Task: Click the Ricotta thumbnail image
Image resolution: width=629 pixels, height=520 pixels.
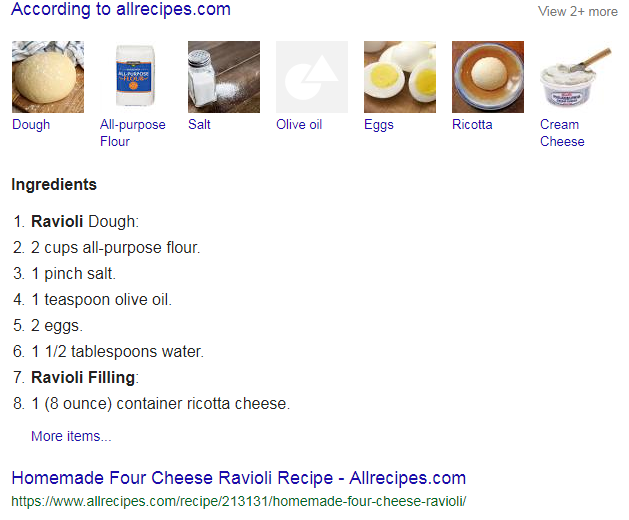Action: 488,77
